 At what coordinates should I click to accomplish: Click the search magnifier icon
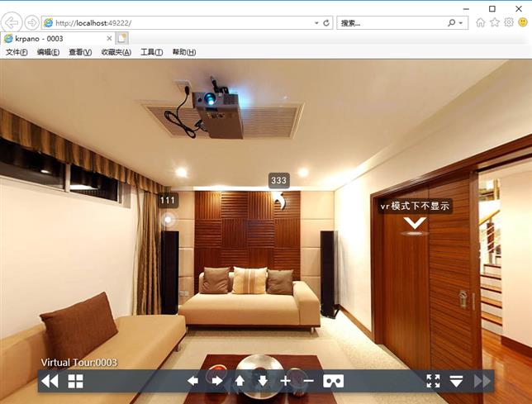[452, 23]
